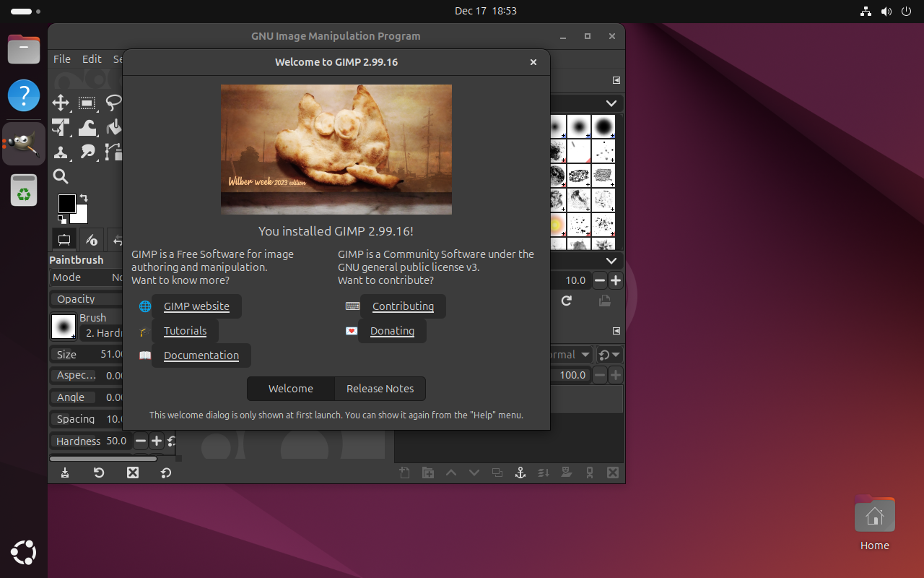Close the Welcome to GIMP dialog
The width and height of the screenshot is (924, 578).
(533, 62)
